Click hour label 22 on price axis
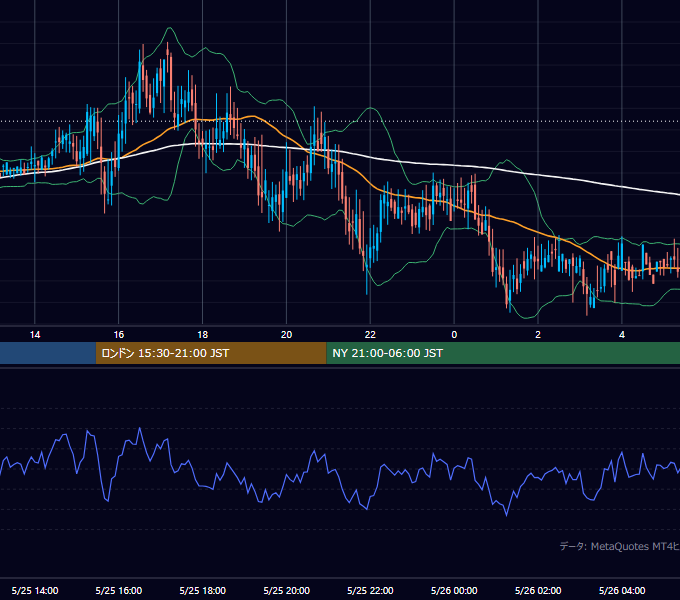 370,335
